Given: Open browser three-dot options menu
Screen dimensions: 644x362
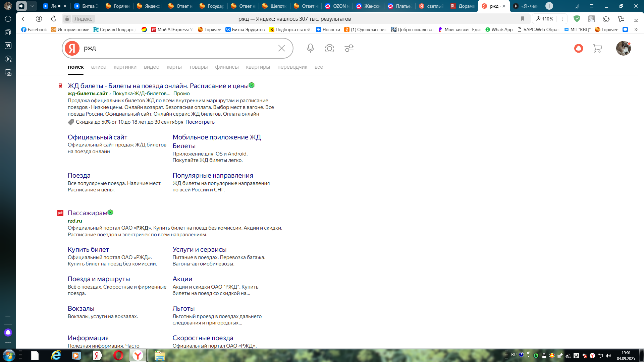Looking at the screenshot, I should 562,19.
